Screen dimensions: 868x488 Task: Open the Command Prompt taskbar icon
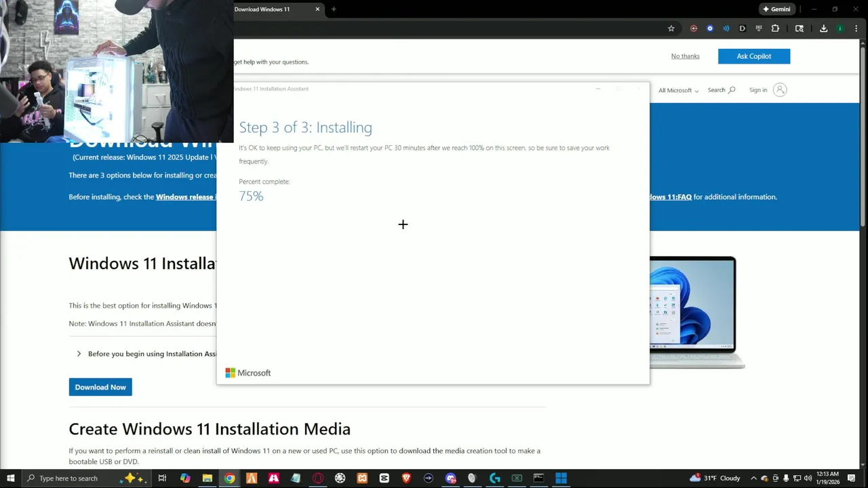(x=538, y=479)
